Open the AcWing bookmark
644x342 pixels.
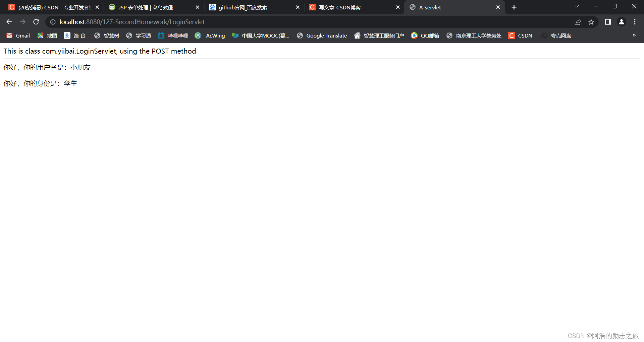[x=210, y=36]
